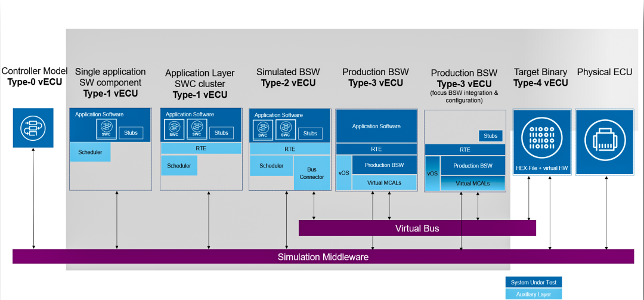Click the Physical ECU connector icon
644x300 pixels.
[606, 140]
